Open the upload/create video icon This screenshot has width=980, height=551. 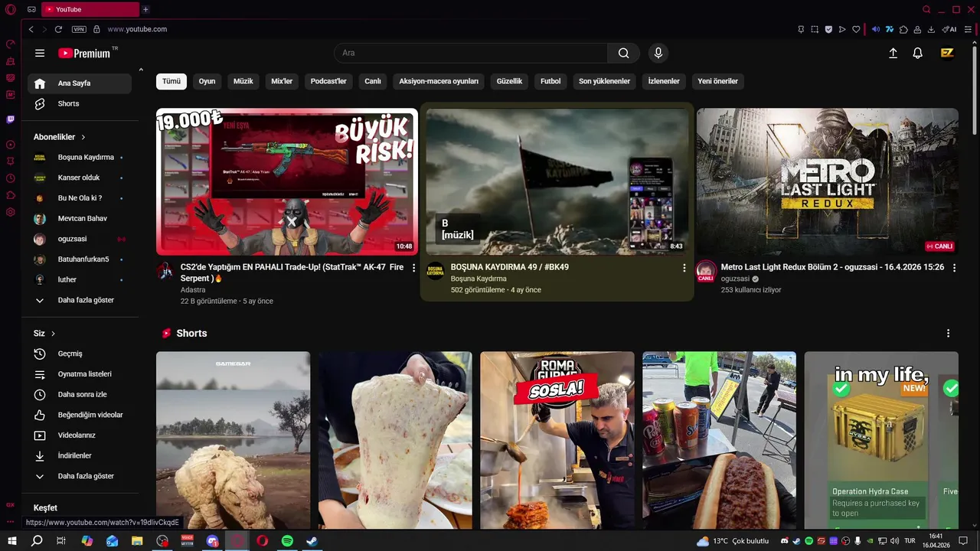click(x=893, y=53)
